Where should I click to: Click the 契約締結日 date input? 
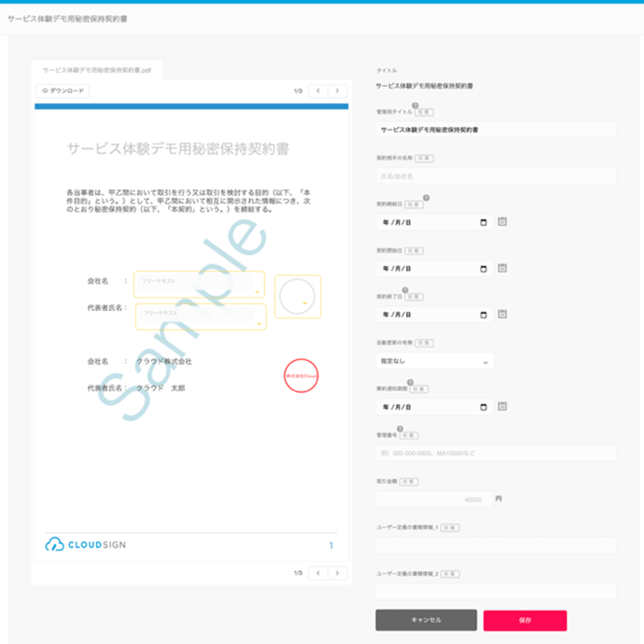tap(435, 222)
